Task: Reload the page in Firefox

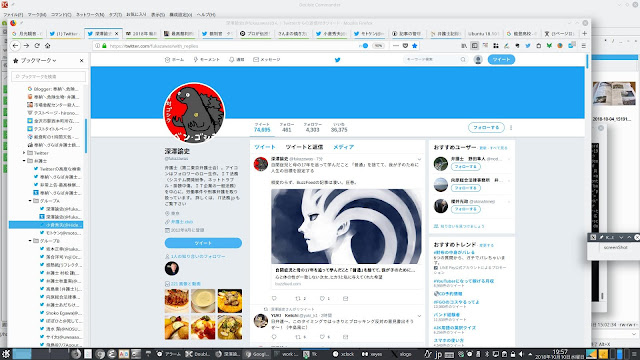Action: click(37, 46)
